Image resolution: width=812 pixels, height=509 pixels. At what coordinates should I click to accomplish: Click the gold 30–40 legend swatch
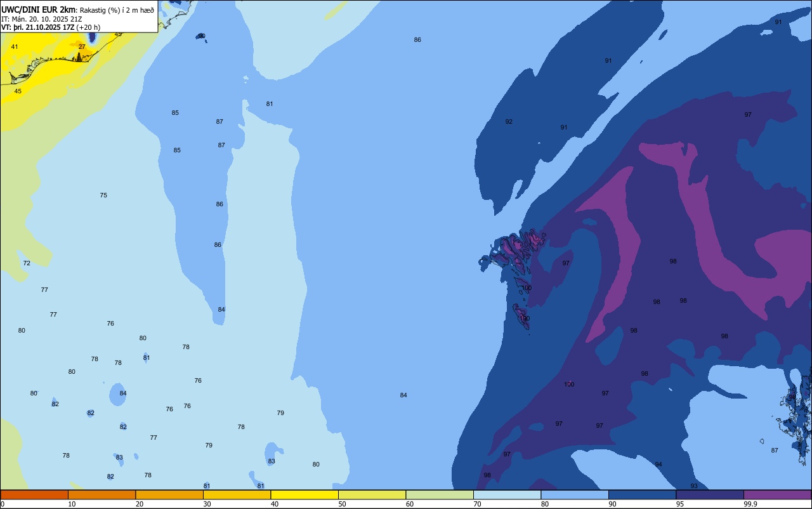(x=237, y=494)
